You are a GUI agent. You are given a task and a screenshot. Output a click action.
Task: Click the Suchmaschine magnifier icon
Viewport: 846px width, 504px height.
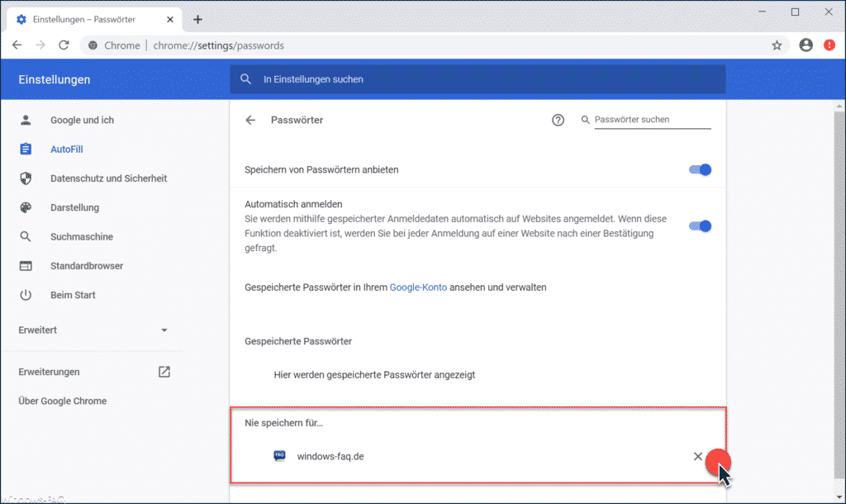pyautogui.click(x=26, y=236)
